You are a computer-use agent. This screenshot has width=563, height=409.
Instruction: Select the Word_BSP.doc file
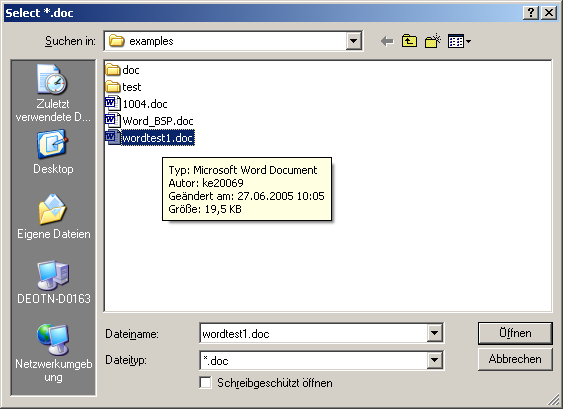[149, 121]
